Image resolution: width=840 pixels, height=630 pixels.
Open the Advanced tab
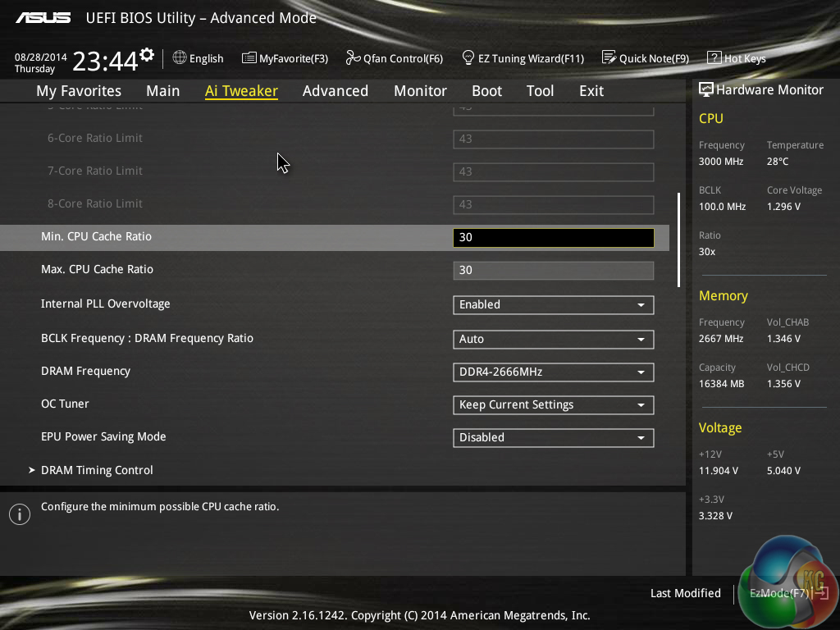click(336, 91)
